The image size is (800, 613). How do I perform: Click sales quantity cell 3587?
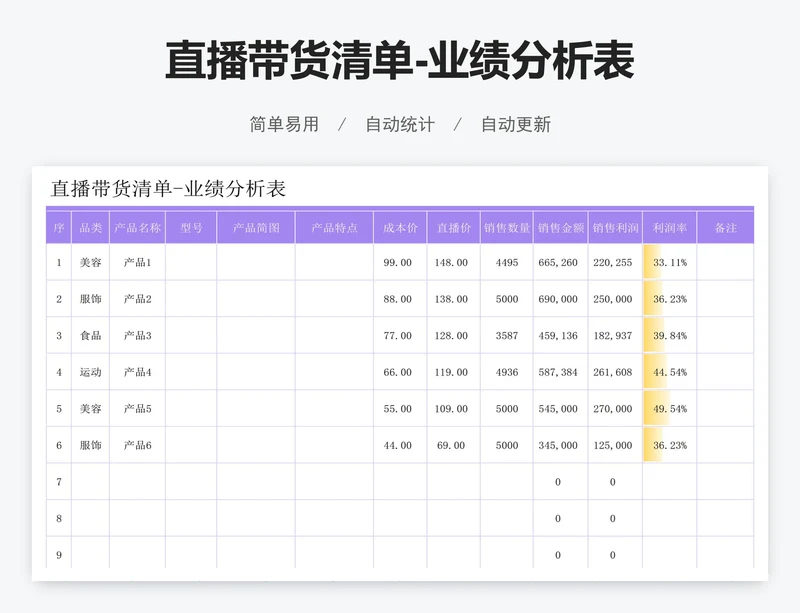[x=507, y=336]
